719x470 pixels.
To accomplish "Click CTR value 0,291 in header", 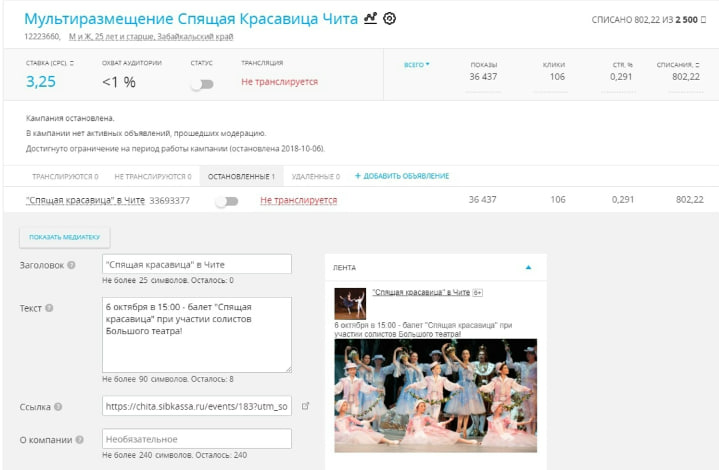I will click(x=621, y=77).
